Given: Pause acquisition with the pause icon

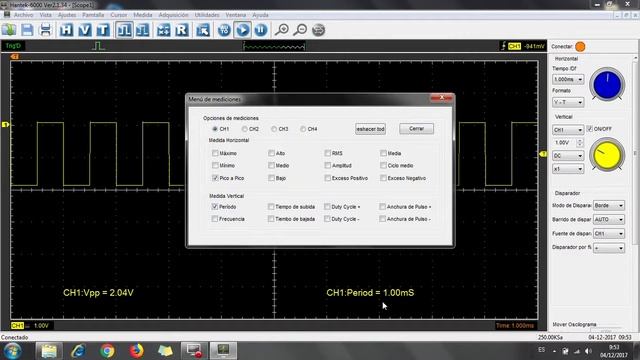Looking at the screenshot, I should [x=261, y=30].
